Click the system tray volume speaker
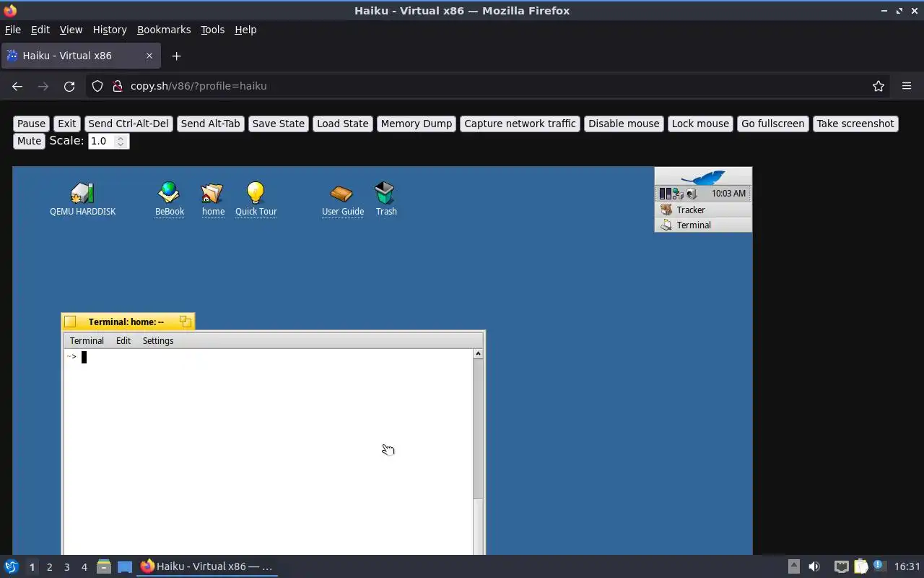Image resolution: width=924 pixels, height=578 pixels. (814, 566)
